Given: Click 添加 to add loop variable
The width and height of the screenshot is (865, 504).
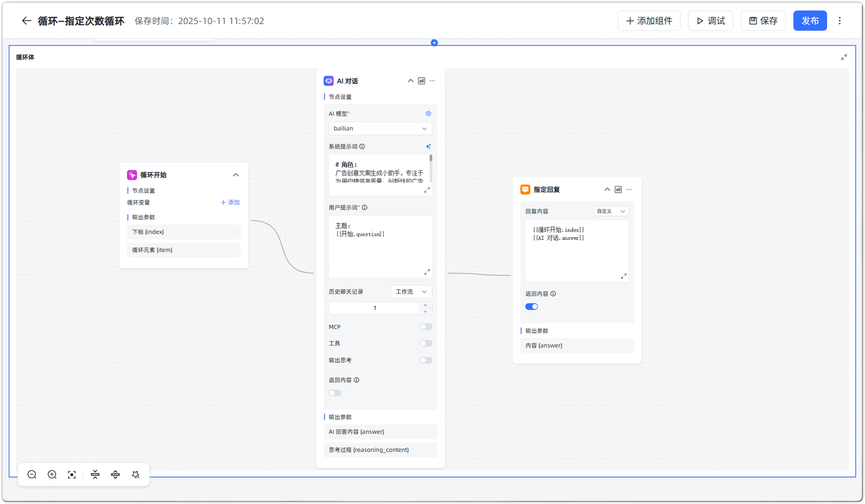Looking at the screenshot, I should (x=230, y=203).
